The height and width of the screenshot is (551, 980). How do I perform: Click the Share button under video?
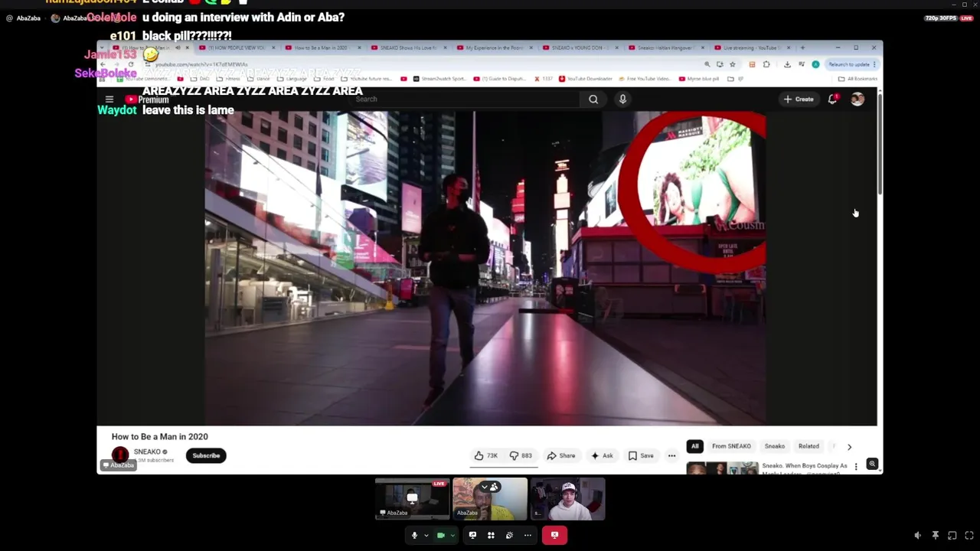pos(560,455)
